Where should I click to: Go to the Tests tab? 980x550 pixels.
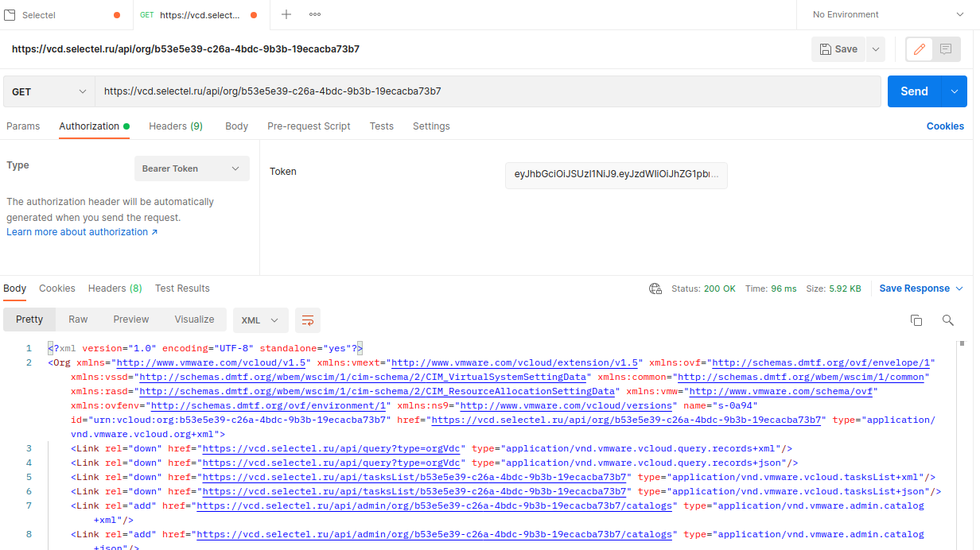[x=382, y=126]
